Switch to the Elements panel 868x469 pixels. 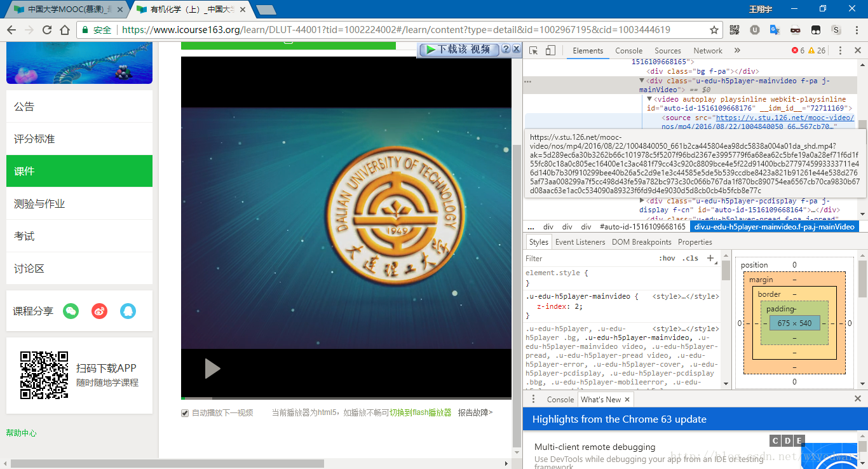click(x=588, y=51)
